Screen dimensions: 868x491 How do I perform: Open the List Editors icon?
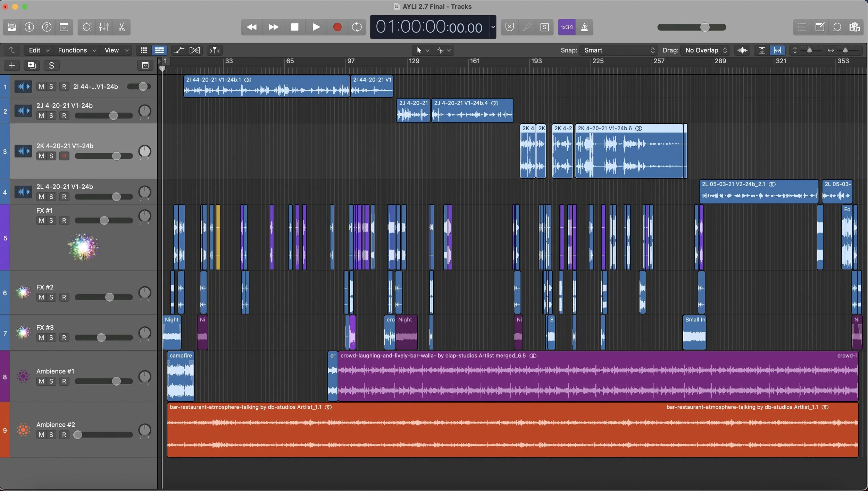tap(802, 27)
